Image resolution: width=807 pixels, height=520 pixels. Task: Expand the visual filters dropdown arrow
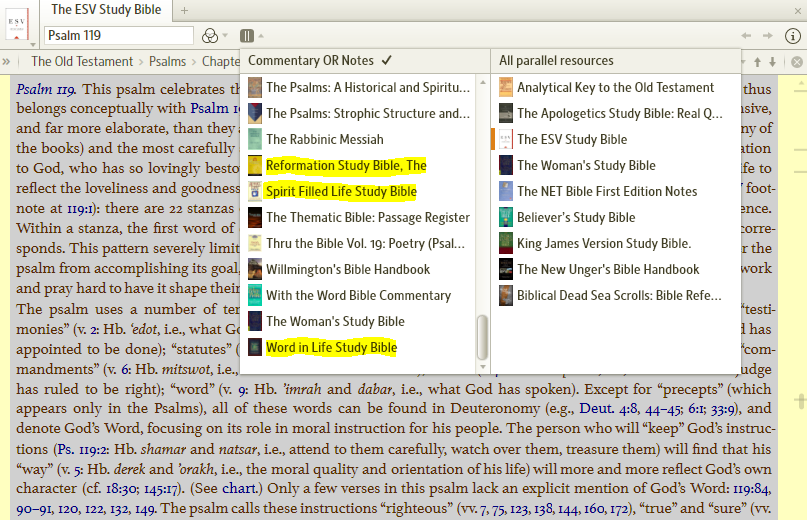click(225, 36)
